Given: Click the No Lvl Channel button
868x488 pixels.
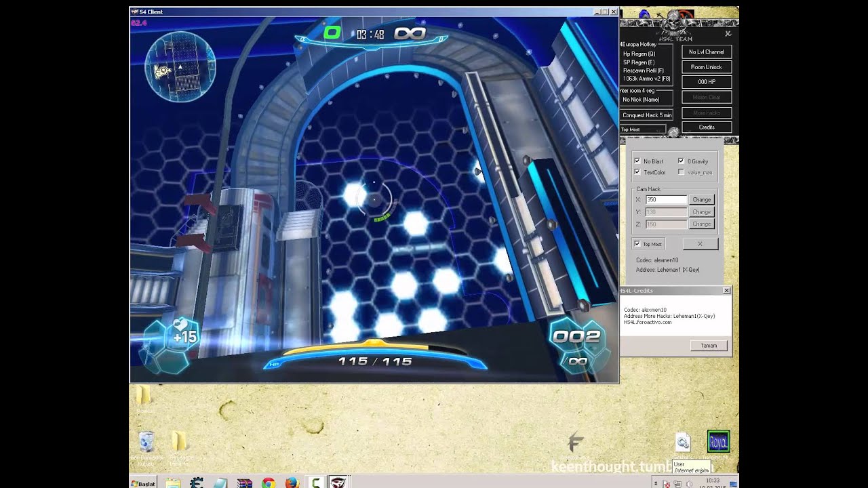Looking at the screenshot, I should point(707,52).
